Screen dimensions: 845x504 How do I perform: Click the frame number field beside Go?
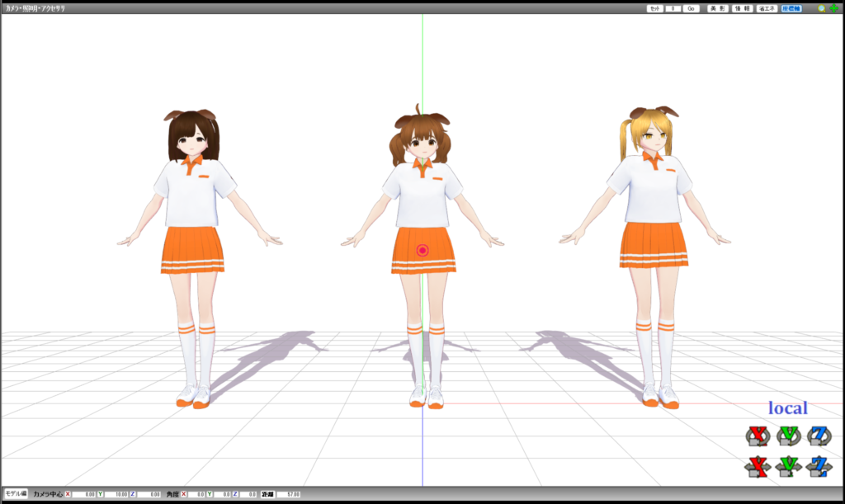(673, 8)
